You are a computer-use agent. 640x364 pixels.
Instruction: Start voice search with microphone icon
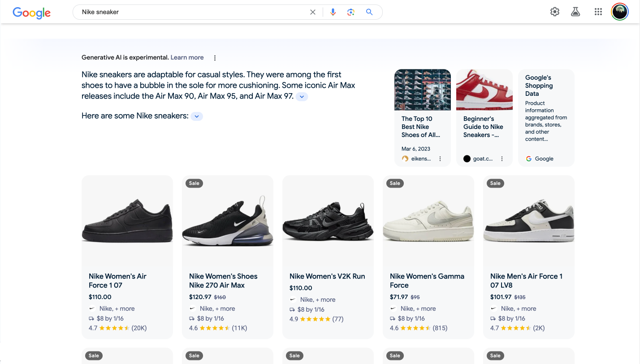[333, 12]
